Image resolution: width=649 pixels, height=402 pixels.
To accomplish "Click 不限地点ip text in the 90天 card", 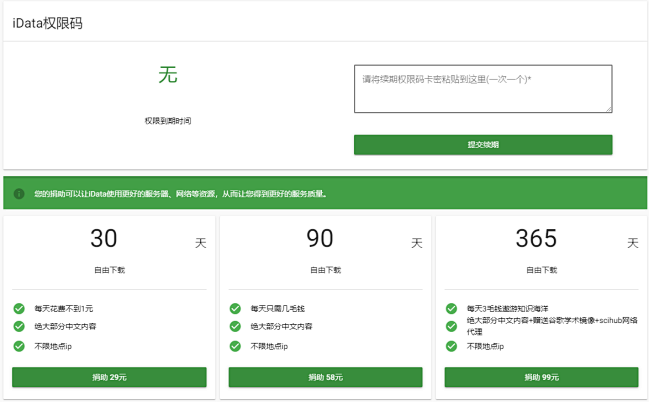I will tap(269, 346).
